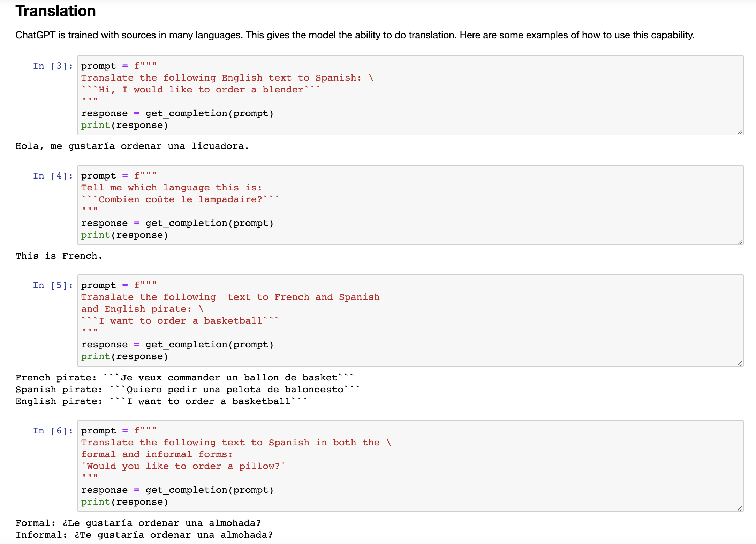Click the Translation section heading
Image resolution: width=756 pixels, height=544 pixels.
click(56, 11)
